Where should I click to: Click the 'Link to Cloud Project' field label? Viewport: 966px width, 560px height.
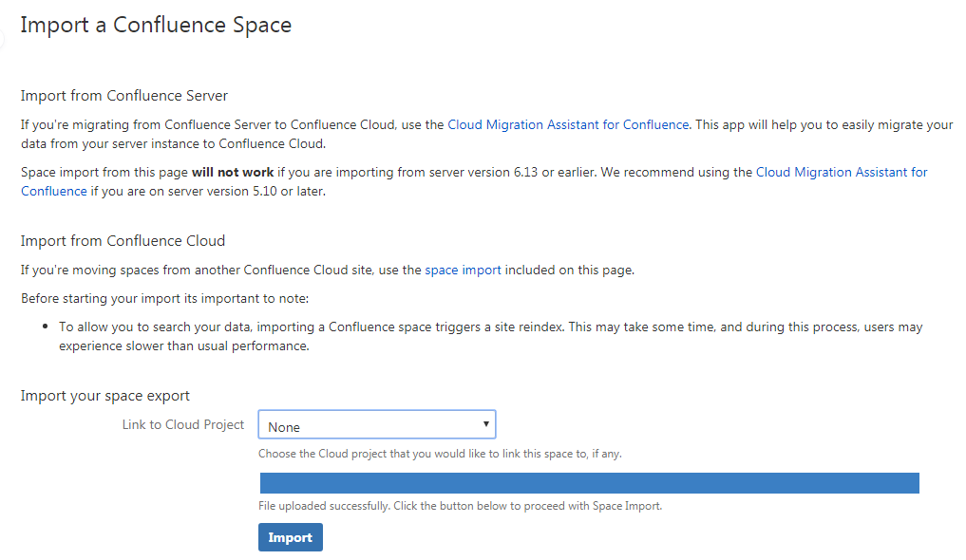click(183, 425)
